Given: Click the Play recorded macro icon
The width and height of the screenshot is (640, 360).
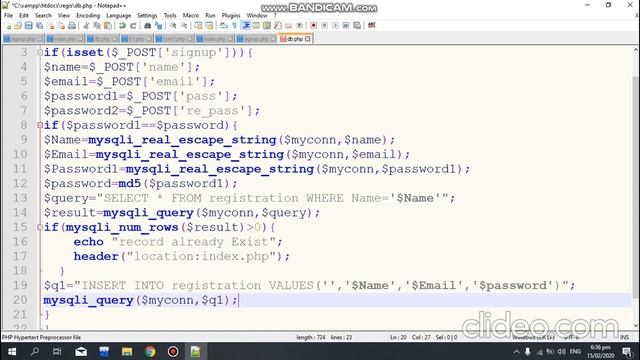Looking at the screenshot, I should 335,25.
